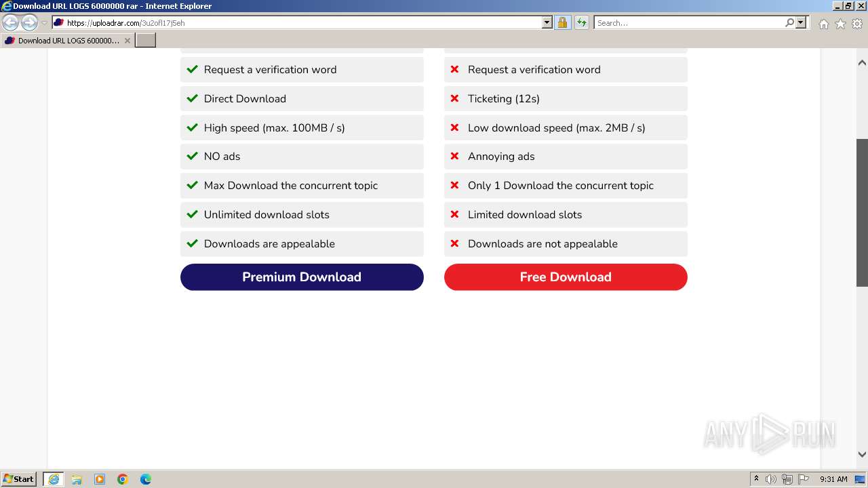This screenshot has width=868, height=488.
Task: Click the Premium Download button
Action: 302,277
